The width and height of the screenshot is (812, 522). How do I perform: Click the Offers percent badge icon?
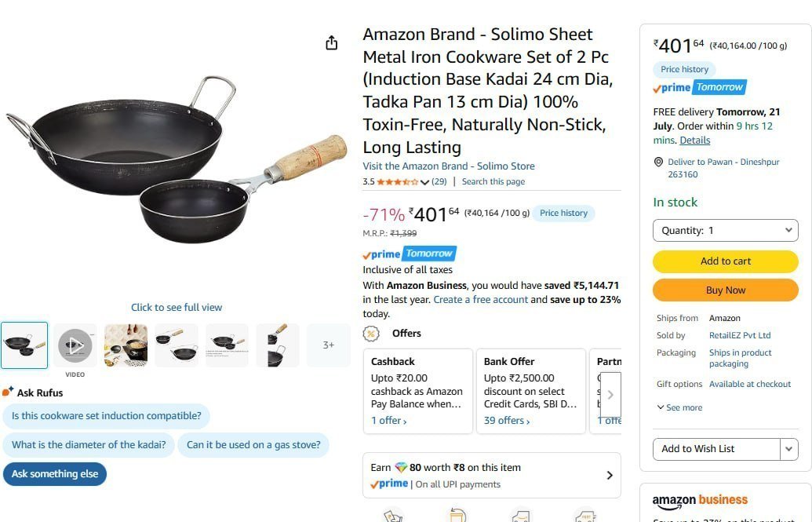click(371, 334)
